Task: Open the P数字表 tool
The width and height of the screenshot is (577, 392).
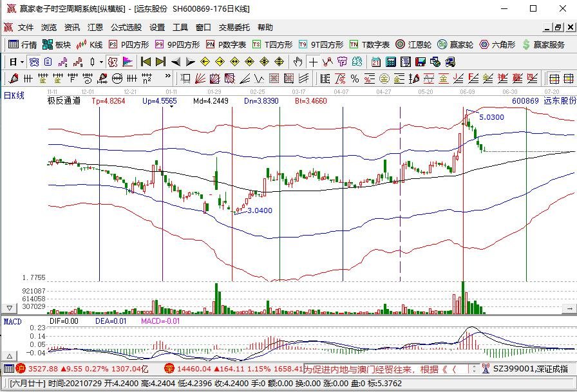Action: [x=226, y=44]
